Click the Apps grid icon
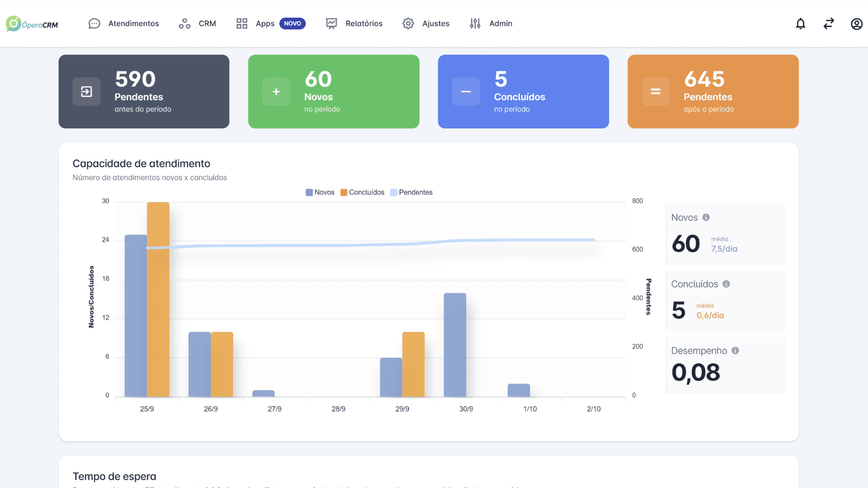This screenshot has width=868, height=488. 242,23
